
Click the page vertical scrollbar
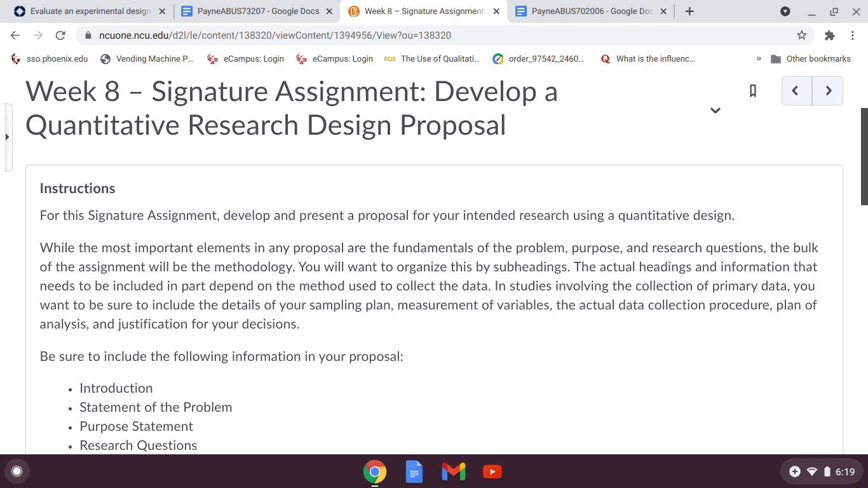click(864, 156)
